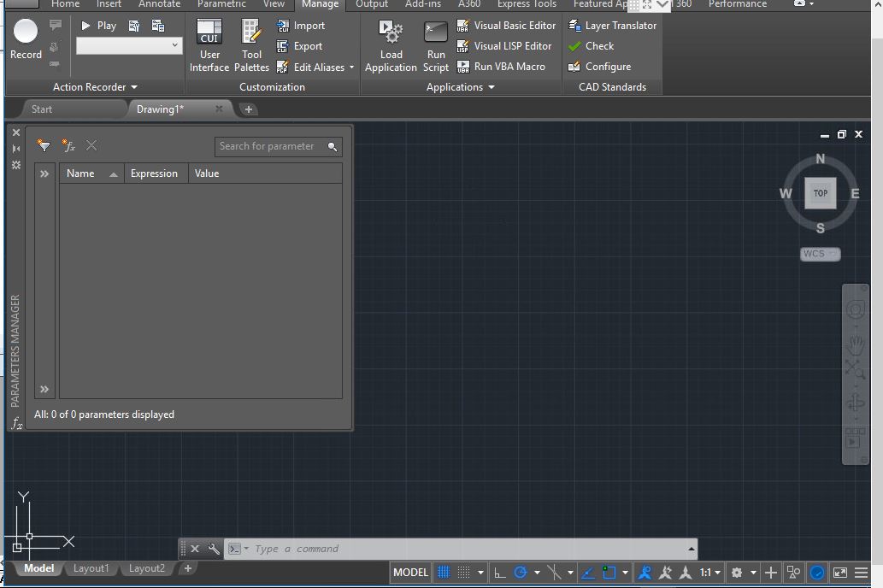Open Load Application dialog
Image resolution: width=883 pixels, height=588 pixels.
click(x=391, y=45)
